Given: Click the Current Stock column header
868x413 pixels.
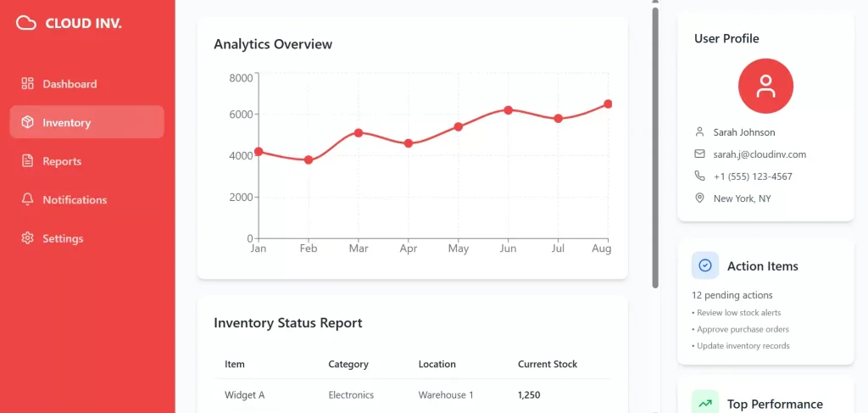Looking at the screenshot, I should click(548, 365).
